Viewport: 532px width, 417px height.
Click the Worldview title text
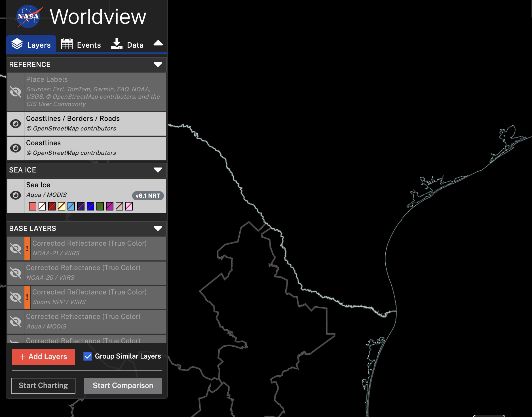click(x=98, y=16)
